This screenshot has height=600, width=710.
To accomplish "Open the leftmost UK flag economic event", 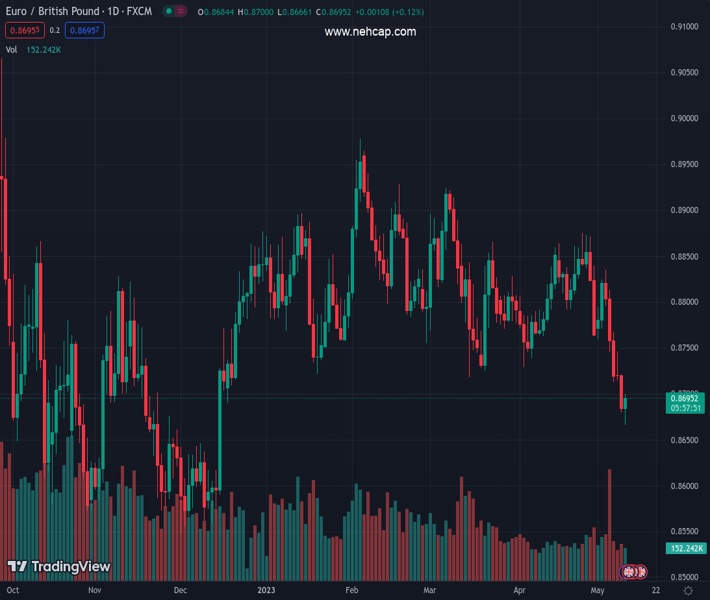I will (629, 571).
